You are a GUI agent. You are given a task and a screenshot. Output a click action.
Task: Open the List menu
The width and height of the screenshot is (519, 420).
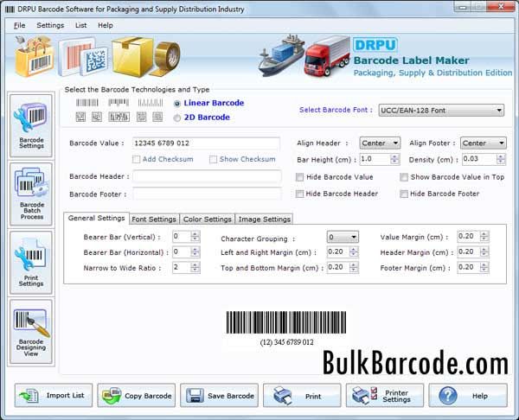coord(80,25)
